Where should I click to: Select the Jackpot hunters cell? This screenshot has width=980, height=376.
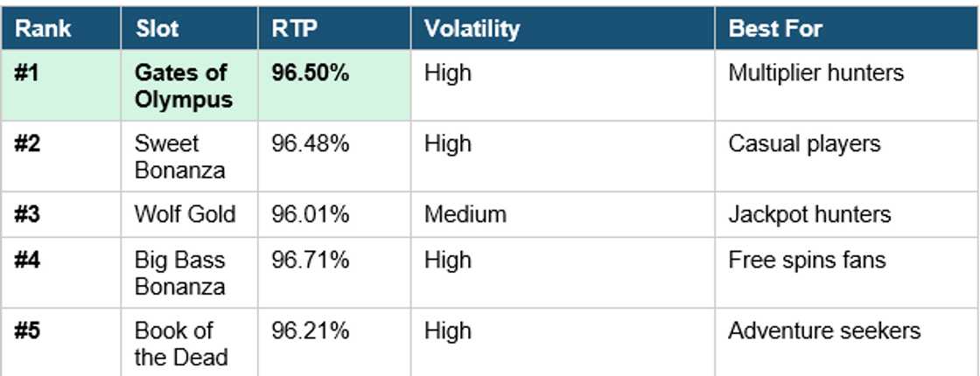pos(809,214)
